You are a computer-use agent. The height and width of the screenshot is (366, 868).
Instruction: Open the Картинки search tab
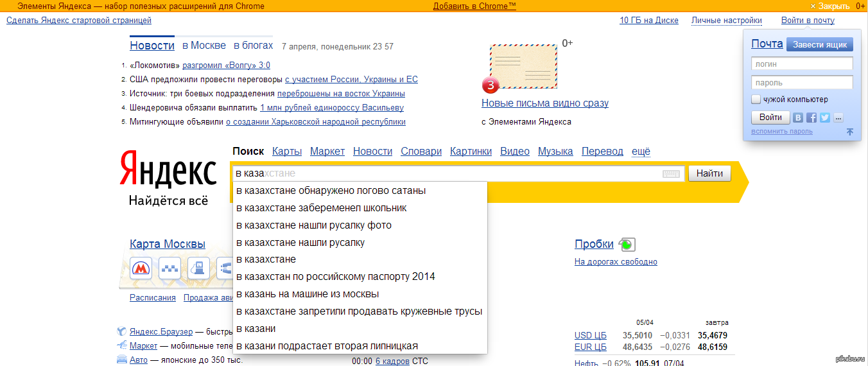click(x=471, y=152)
